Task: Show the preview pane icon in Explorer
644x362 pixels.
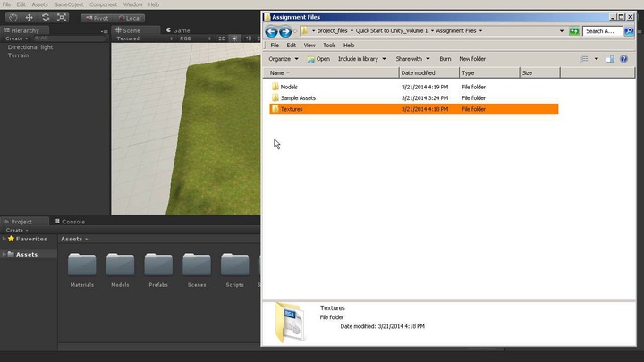Action: click(610, 59)
